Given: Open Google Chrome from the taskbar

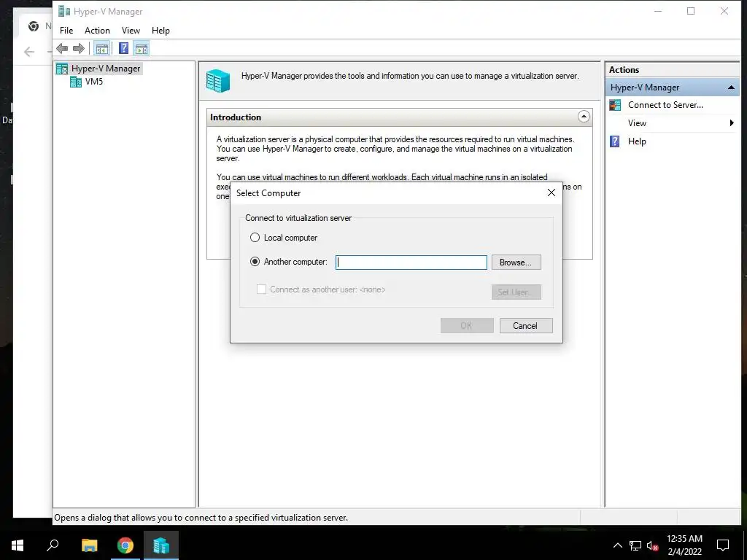Looking at the screenshot, I should (x=125, y=545).
